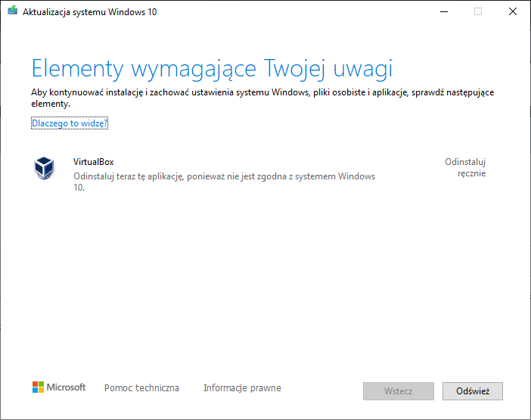Image resolution: width=531 pixels, height=420 pixels.
Task: Click the "Aby kontynuować instalację" instruction text
Action: pyautogui.click(x=262, y=98)
